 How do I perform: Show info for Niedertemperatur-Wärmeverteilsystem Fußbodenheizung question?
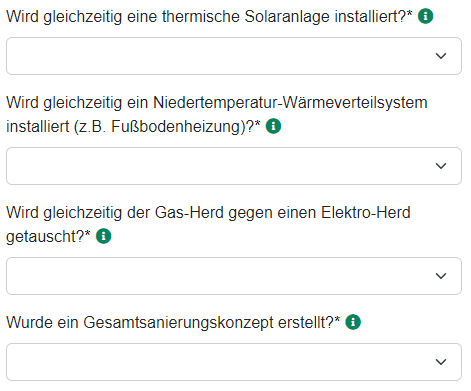pyautogui.click(x=273, y=126)
